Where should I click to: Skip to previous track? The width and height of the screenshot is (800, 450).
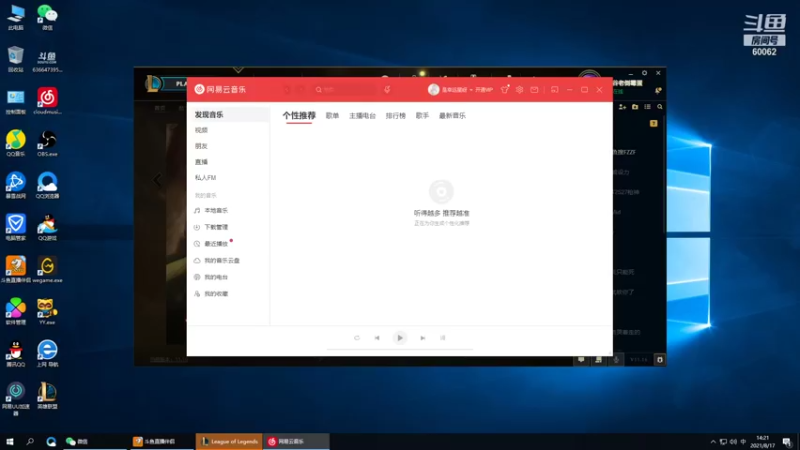(377, 338)
